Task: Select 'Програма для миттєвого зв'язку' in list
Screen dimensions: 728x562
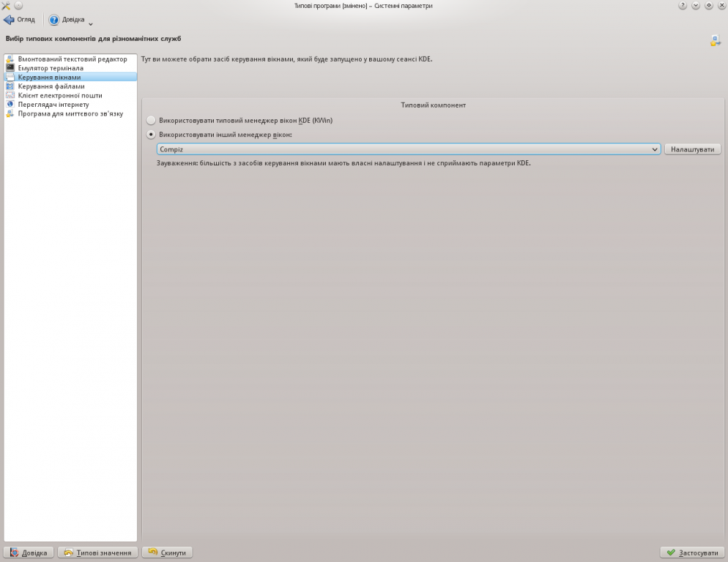Action: (70, 113)
